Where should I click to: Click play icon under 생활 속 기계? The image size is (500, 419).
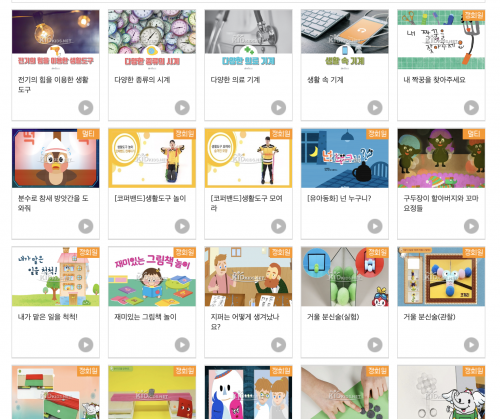[x=375, y=108]
